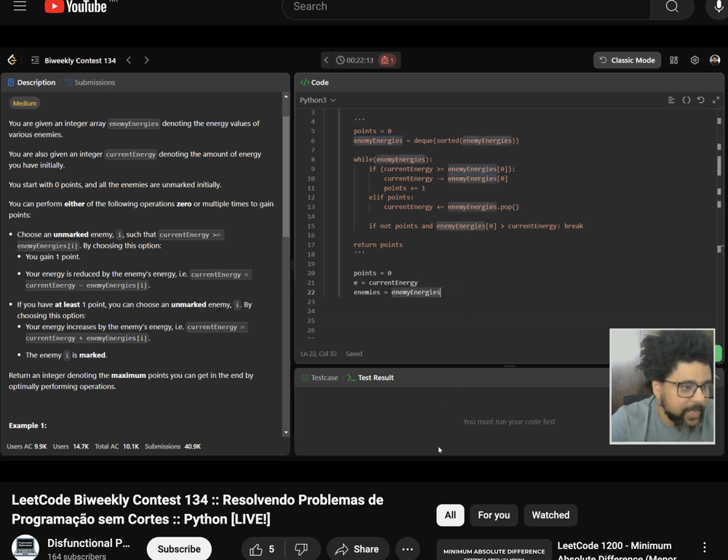Go to the YouTube home logo

point(76,7)
